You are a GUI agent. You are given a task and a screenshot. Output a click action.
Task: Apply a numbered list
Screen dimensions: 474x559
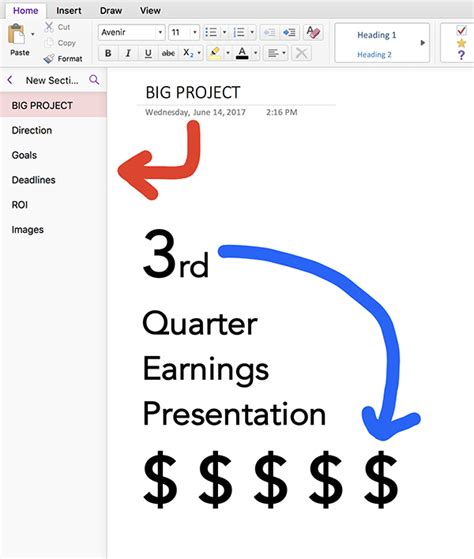tap(239, 32)
